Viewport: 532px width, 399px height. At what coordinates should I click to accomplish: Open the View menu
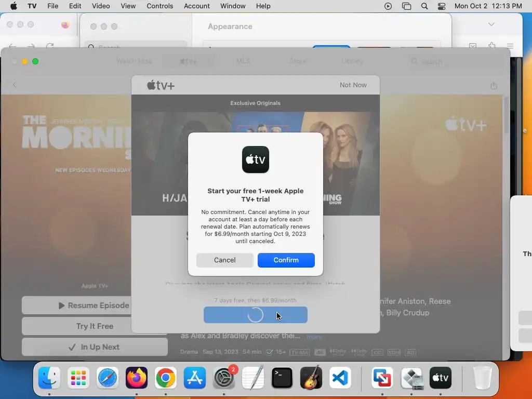tap(128, 6)
